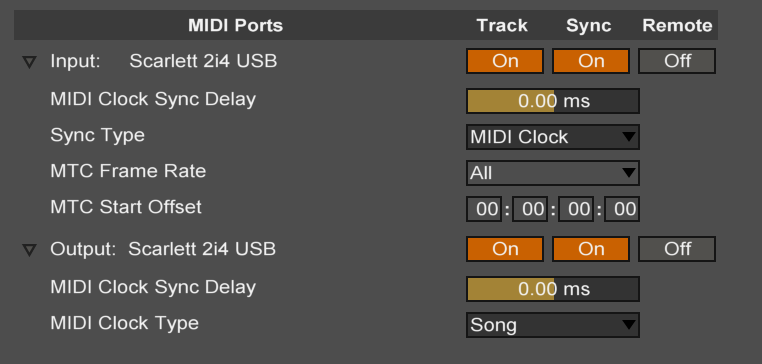Toggle Sync button for Input Scarlett 2i4
The image size is (762, 364).
[x=591, y=61]
